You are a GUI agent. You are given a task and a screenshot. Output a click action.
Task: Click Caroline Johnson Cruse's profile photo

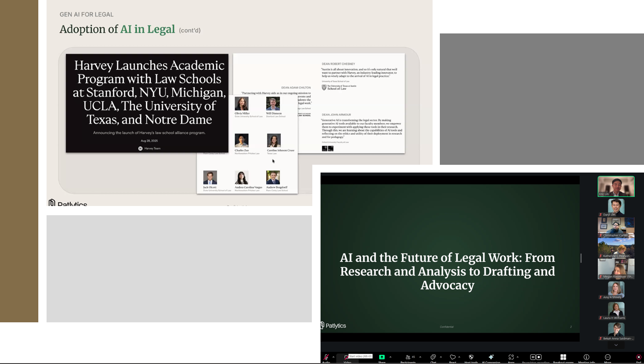click(274, 141)
